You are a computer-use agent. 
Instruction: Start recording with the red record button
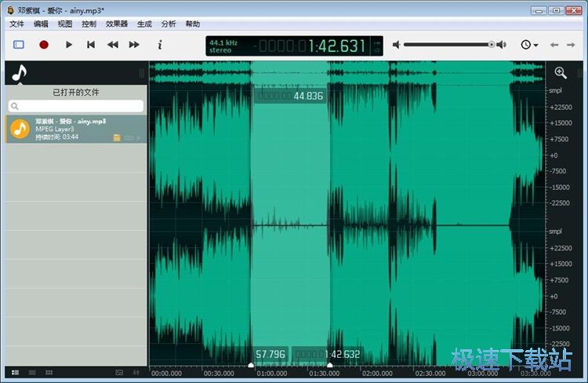click(x=44, y=45)
